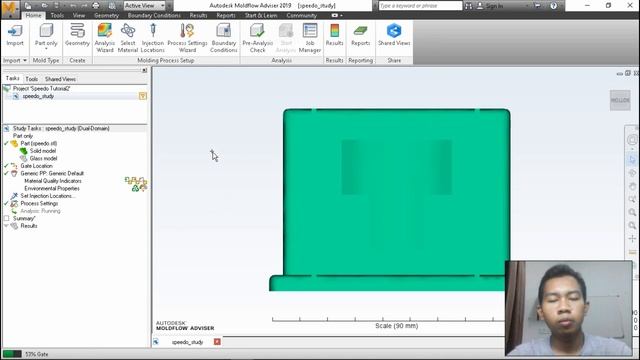Activate the Select arrow in navigation bar
The image size is (640, 360).
[632, 159]
